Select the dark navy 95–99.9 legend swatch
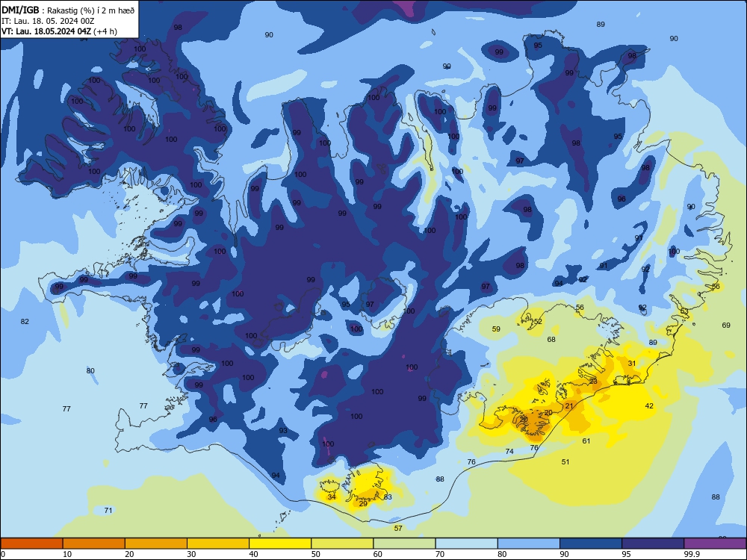747x560 pixels. click(x=653, y=544)
